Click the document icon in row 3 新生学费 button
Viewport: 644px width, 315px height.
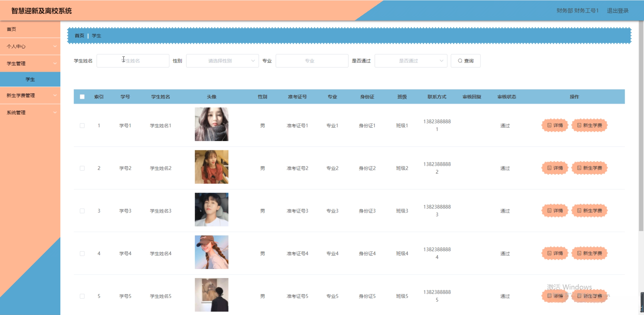tap(579, 210)
